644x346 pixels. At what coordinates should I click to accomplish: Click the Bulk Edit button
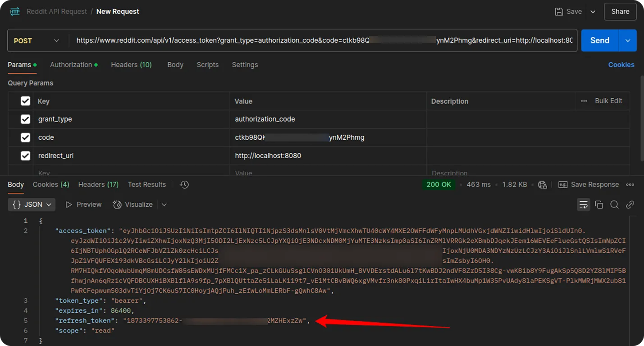coord(608,101)
